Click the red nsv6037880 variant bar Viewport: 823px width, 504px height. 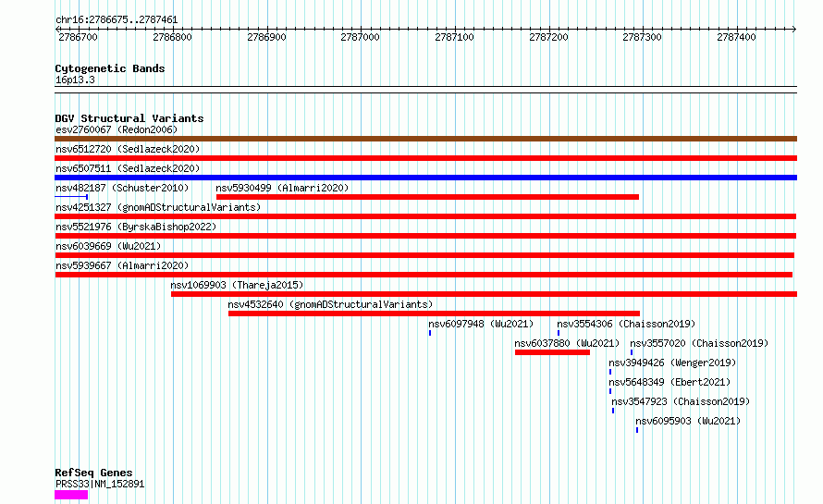coord(552,352)
